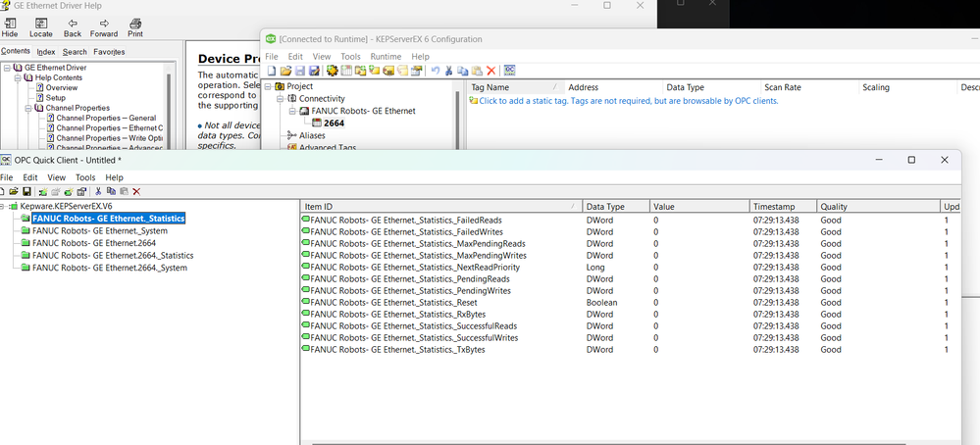The height and width of the screenshot is (445, 980).
Task: Click Hide button in GE Ethernet Driver Help
Action: pos(10,28)
